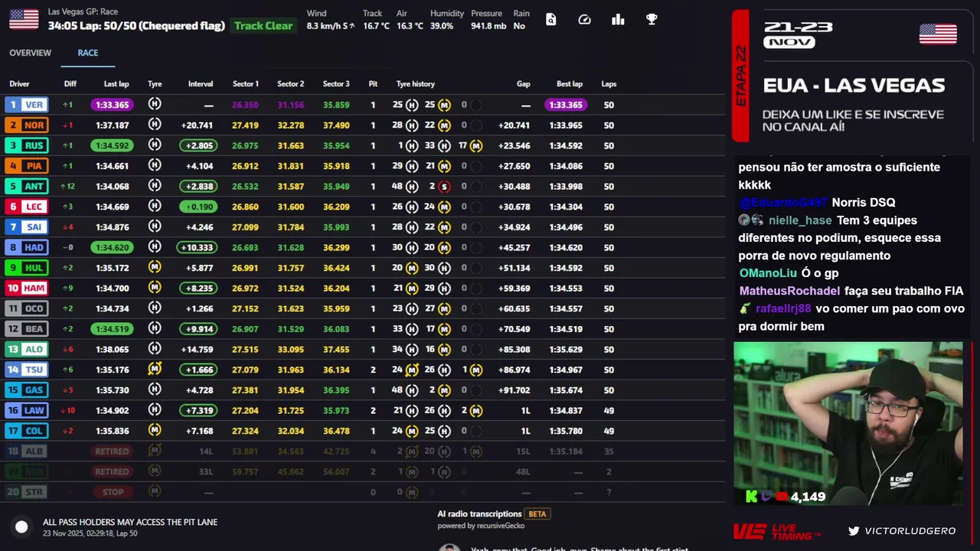
Task: Click STR's STOP status label
Action: tap(113, 492)
